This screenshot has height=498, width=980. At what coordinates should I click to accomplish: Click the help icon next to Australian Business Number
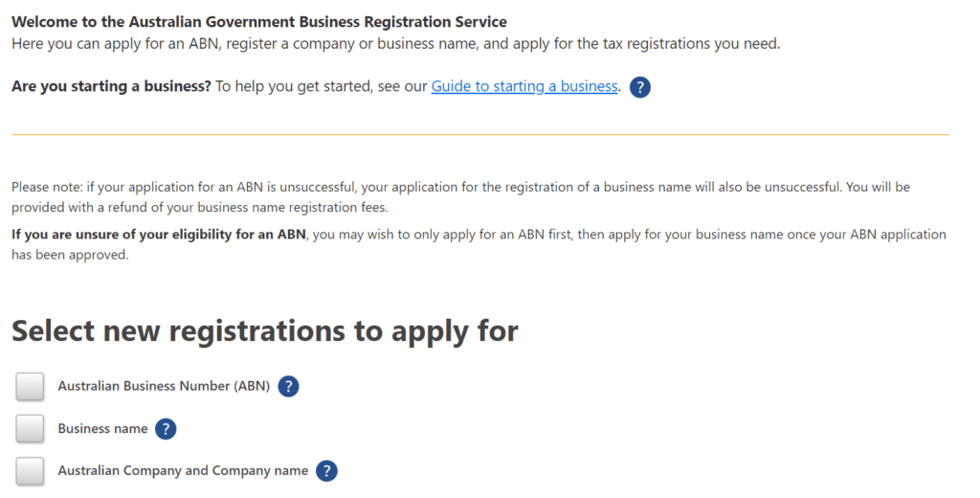tap(288, 387)
